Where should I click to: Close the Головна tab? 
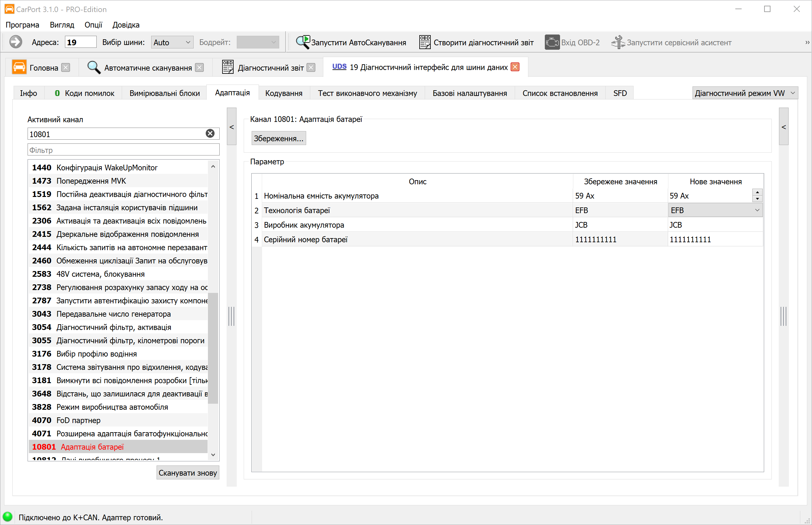[66, 68]
